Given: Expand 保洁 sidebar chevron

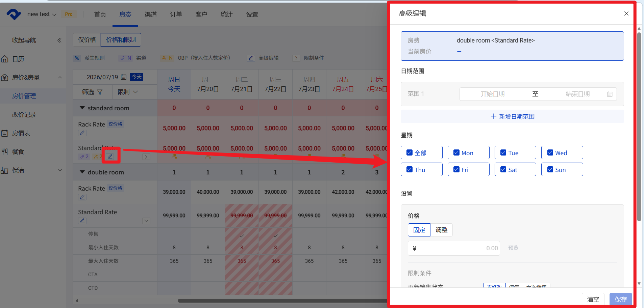Looking at the screenshot, I should 60,170.
